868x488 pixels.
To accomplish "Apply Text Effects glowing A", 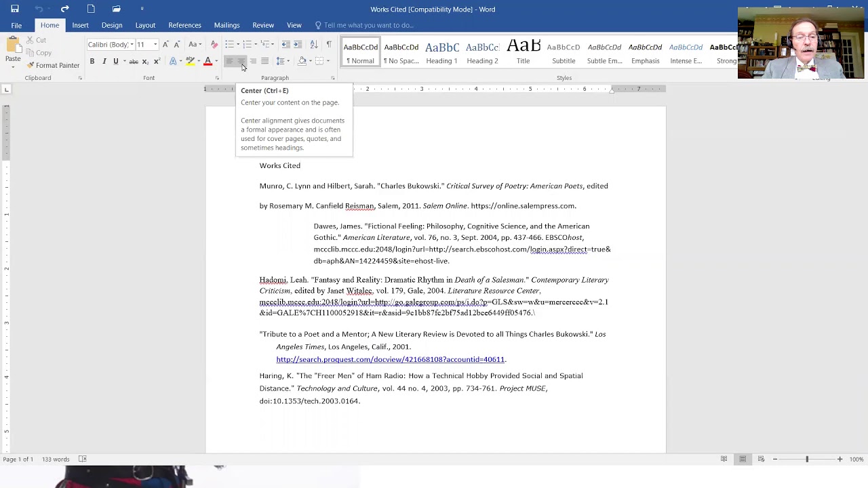I will (173, 61).
